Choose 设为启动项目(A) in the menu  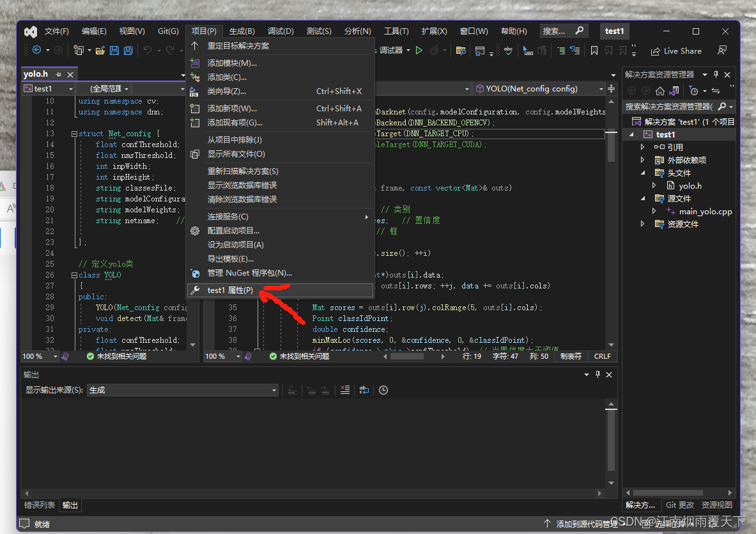[280, 244]
